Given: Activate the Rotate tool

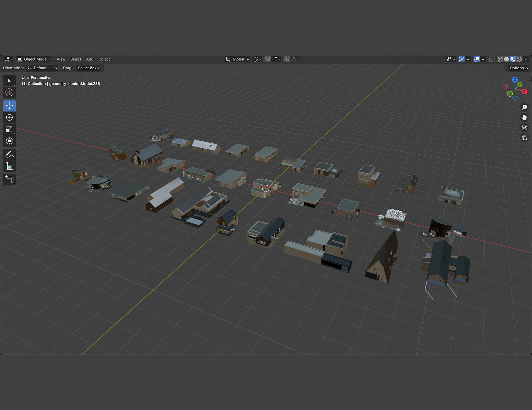Looking at the screenshot, I should point(9,118).
